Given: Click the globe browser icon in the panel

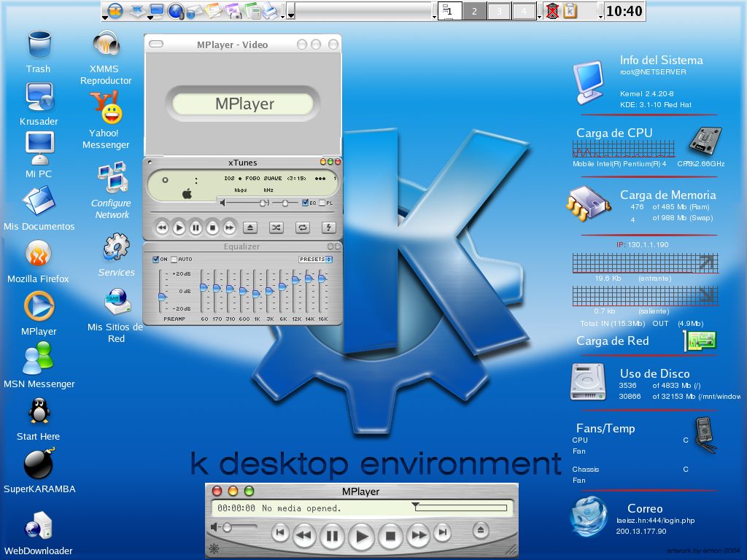Looking at the screenshot, I should [x=176, y=10].
